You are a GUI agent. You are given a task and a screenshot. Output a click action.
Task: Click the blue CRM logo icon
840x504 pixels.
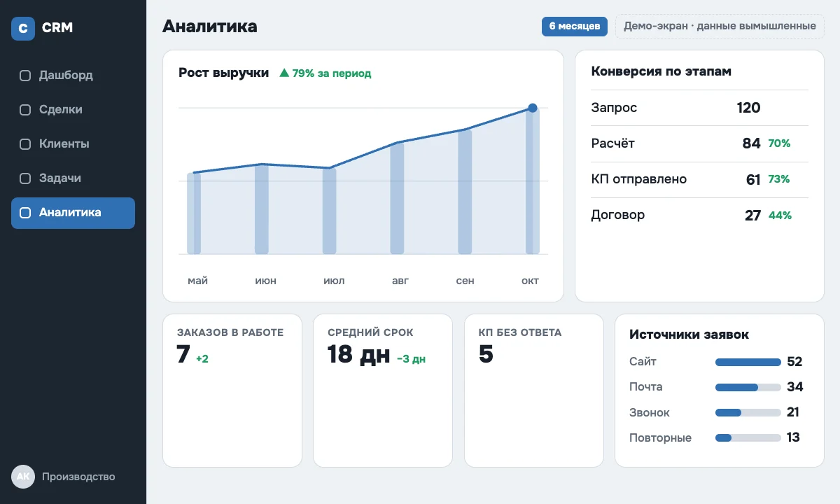(23, 29)
